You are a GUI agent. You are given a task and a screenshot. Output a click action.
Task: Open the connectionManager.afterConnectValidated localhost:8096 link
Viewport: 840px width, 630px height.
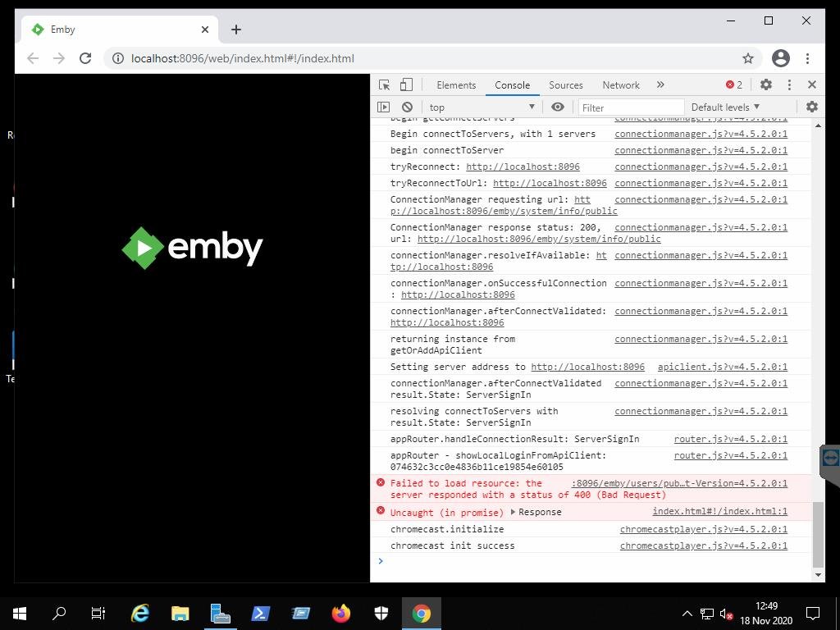tap(447, 323)
